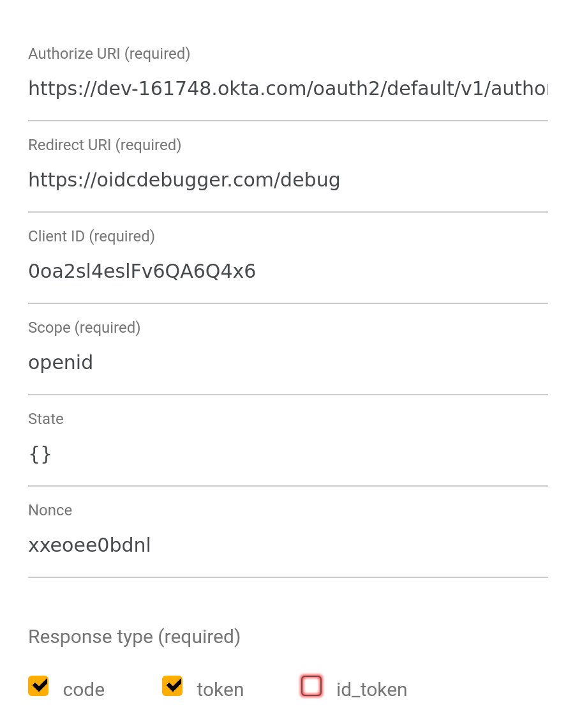The image size is (582, 728).
Task: Select the Client ID input field
Action: tap(287, 271)
